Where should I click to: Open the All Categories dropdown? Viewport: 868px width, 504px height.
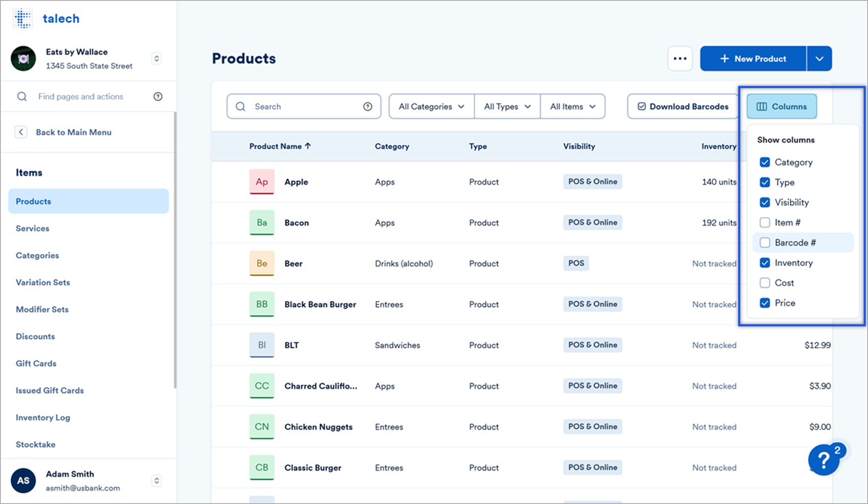coord(432,106)
